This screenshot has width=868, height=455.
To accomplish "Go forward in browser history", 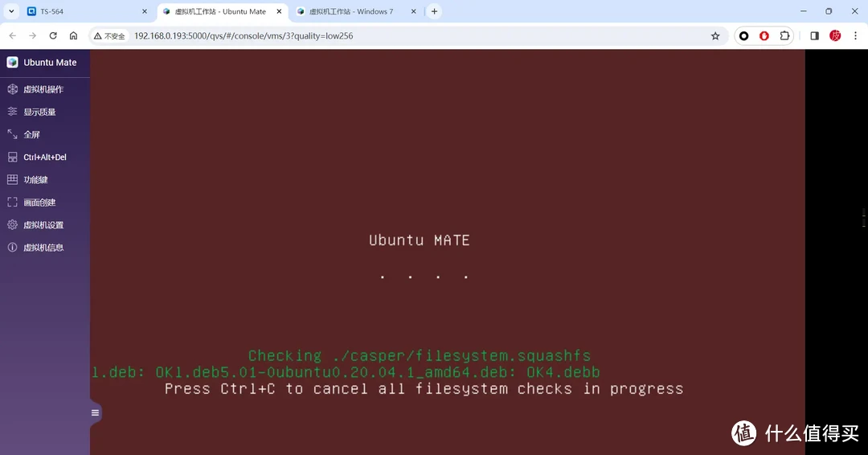I will (33, 36).
